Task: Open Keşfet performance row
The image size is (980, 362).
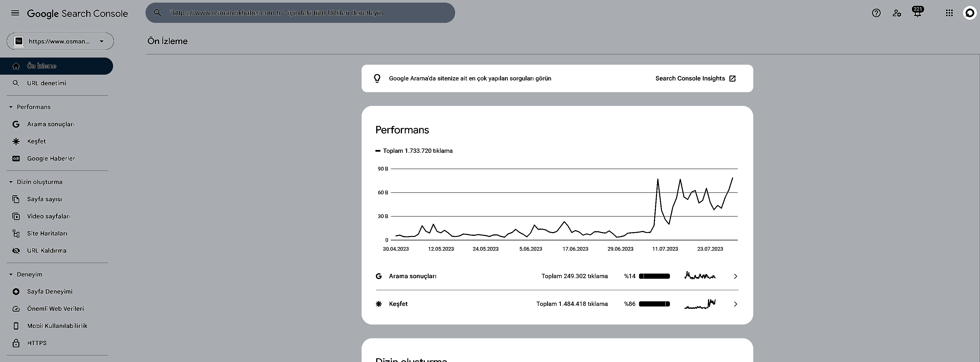Action: click(557, 304)
